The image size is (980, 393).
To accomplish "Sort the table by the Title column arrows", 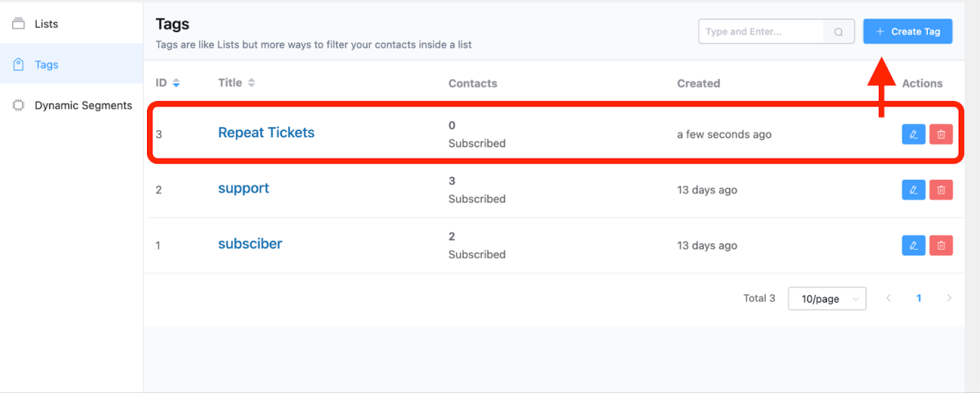I will pyautogui.click(x=251, y=83).
